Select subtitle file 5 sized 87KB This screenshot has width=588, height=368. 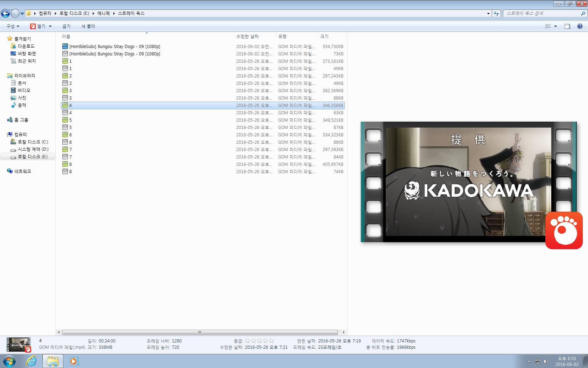pyautogui.click(x=203, y=127)
